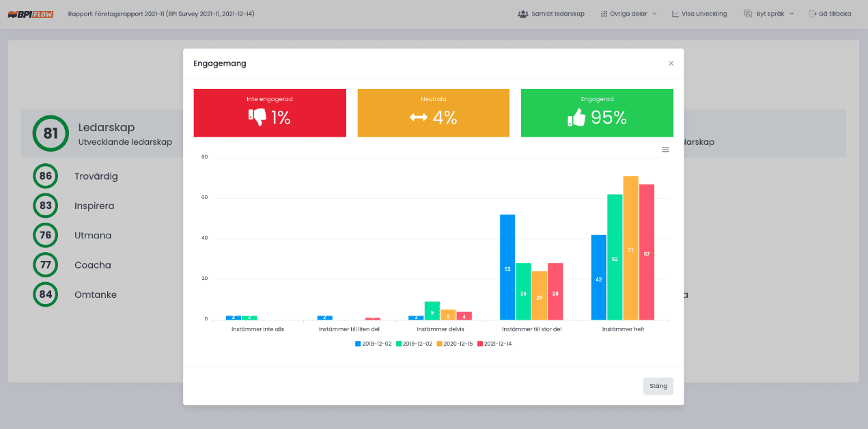
Task: Click the 95% value in the green card
Action: 609,117
